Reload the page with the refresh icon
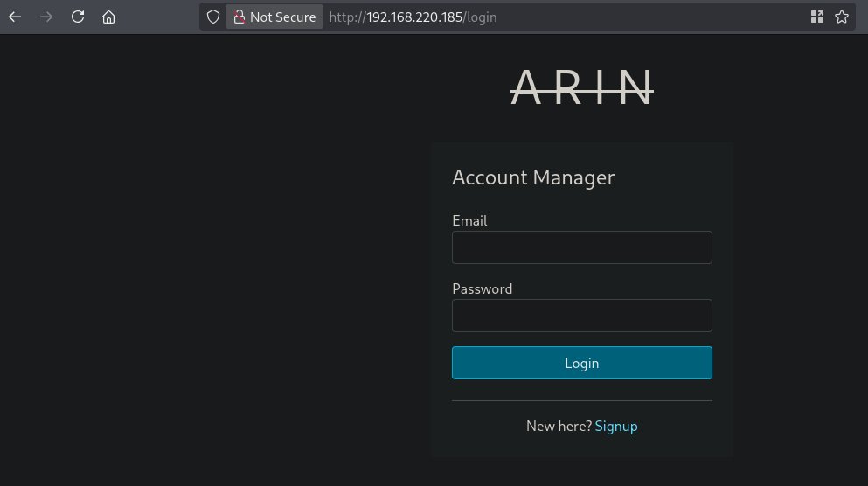Screen dimensions: 868x486 (x=78, y=17)
